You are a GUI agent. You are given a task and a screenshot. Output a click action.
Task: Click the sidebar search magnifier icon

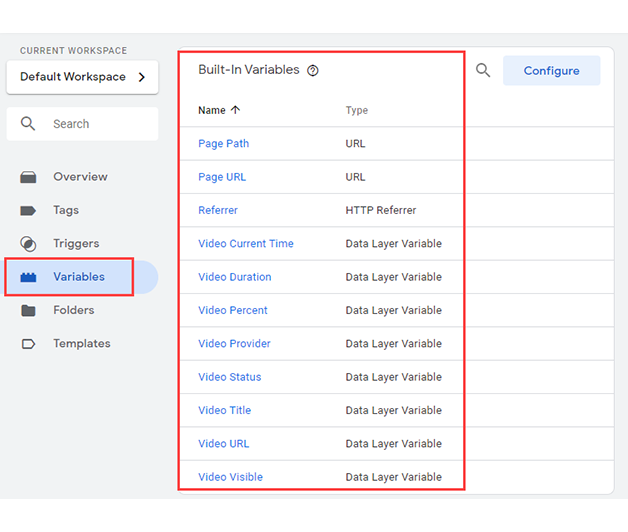point(28,124)
